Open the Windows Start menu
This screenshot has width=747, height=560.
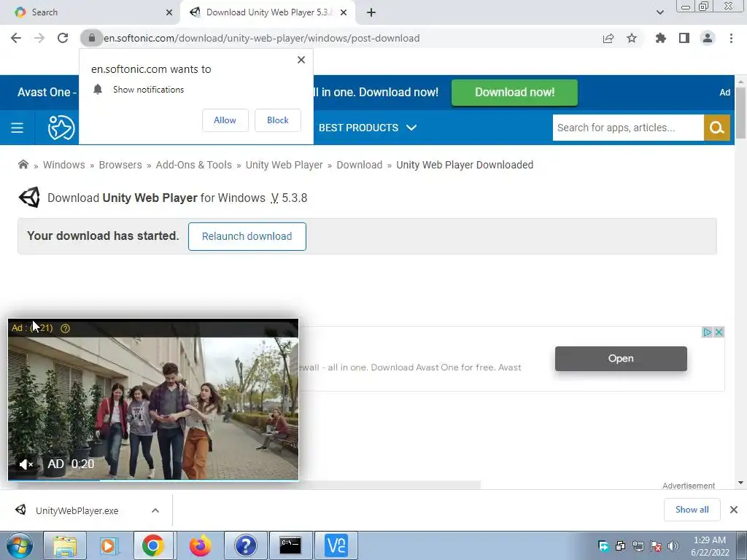click(19, 545)
